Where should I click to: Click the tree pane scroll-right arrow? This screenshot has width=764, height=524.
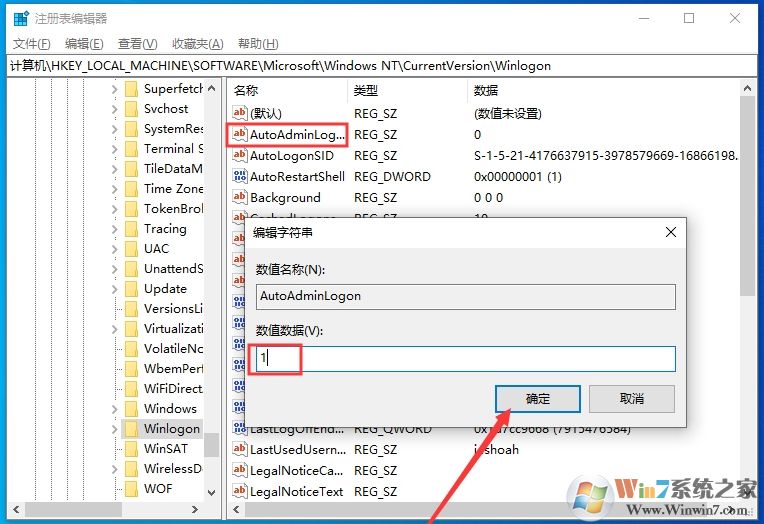point(194,509)
